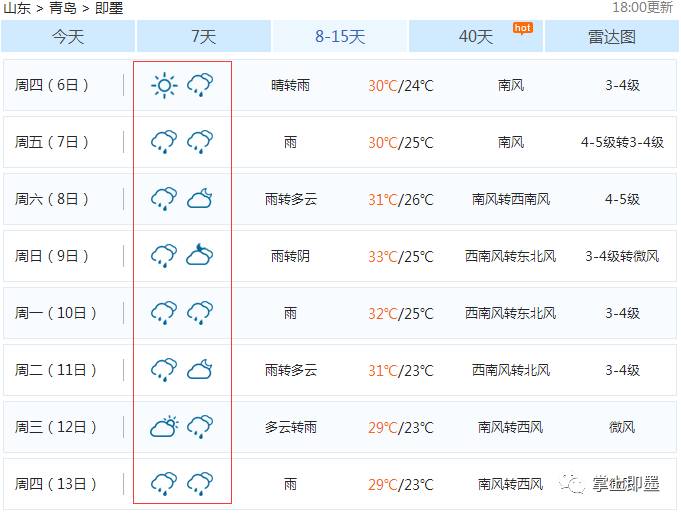The height and width of the screenshot is (513, 681).
Task: Click the 多云转雨 weather text for 周三
Action: point(290,427)
